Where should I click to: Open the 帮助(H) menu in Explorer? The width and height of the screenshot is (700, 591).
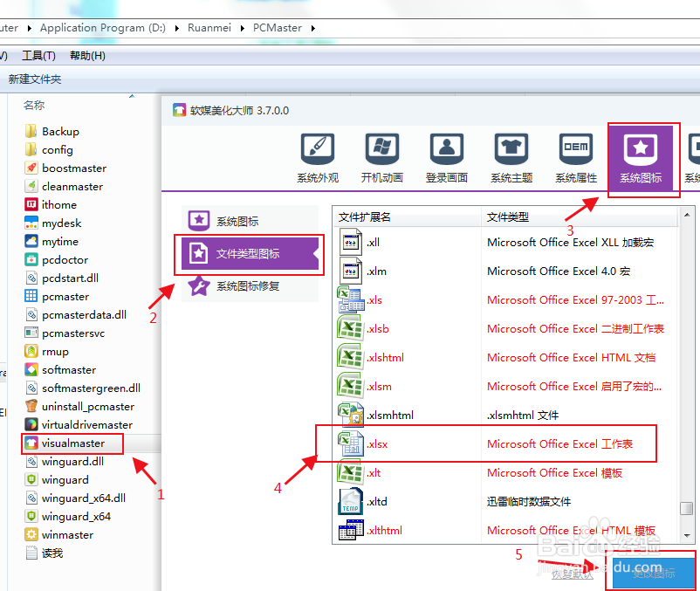[x=87, y=56]
